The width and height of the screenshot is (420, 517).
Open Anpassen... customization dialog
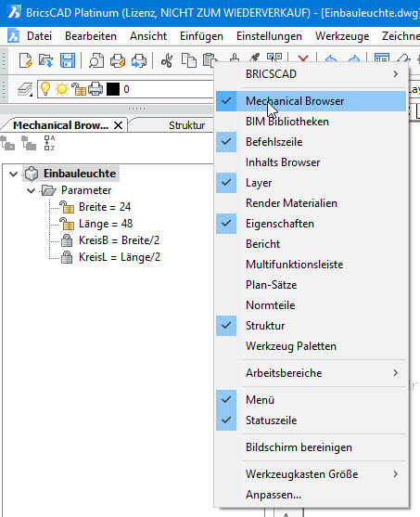(x=312, y=495)
